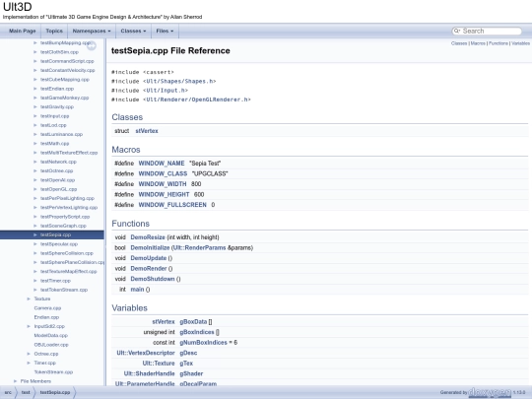The height and width of the screenshot is (399, 532).
Task: Expand the InputSdl2.cpp tree arrow
Action: click(29, 326)
